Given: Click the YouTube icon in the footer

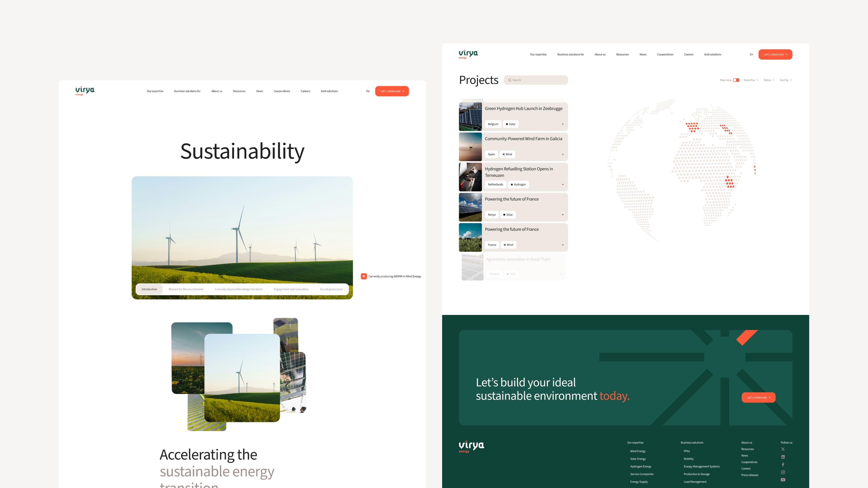Looking at the screenshot, I should [783, 480].
